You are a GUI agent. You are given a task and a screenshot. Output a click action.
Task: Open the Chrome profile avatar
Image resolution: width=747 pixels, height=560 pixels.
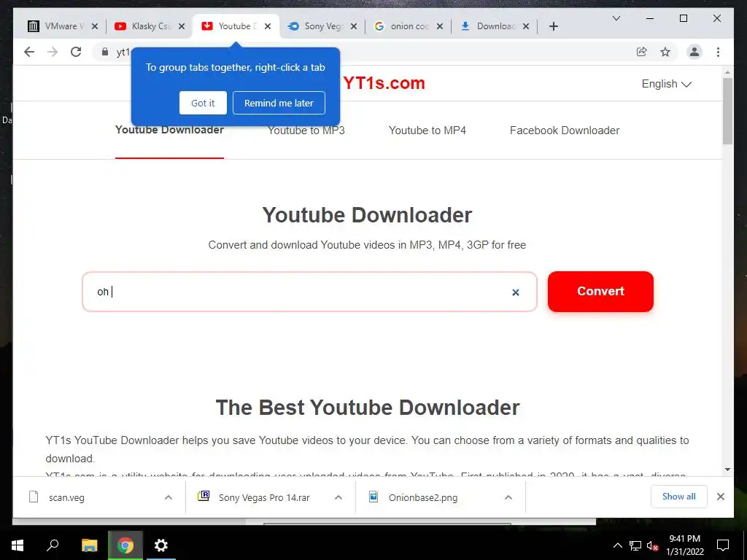(x=694, y=52)
